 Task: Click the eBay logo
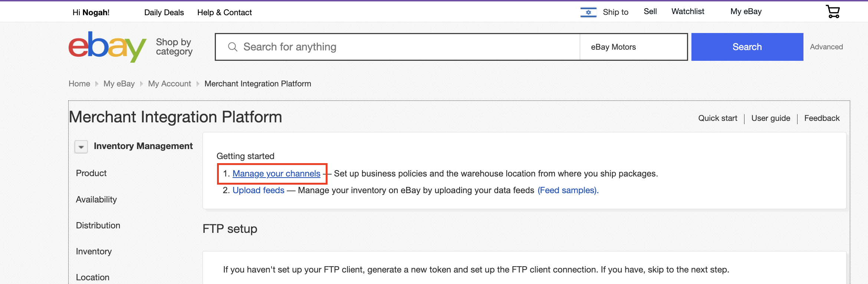(108, 47)
